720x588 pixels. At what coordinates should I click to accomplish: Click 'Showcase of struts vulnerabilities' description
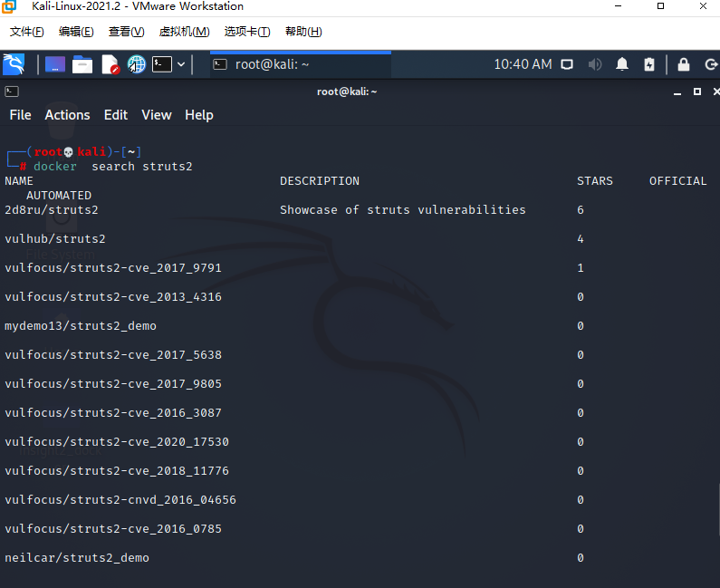coord(403,210)
